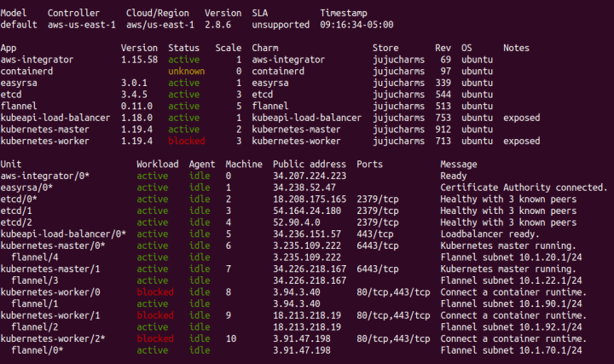This screenshot has height=364, width=614.
Task: Click the unit 'etcd/2'
Action: coord(16,222)
